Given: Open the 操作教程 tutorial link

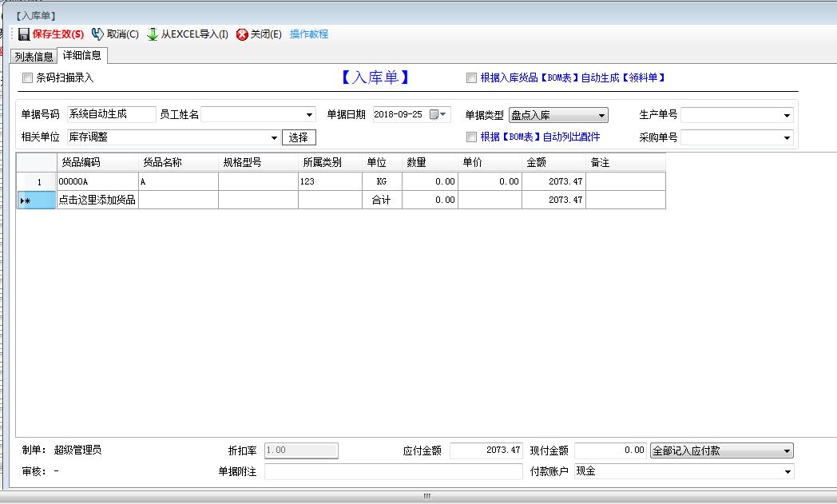Looking at the screenshot, I should [309, 34].
